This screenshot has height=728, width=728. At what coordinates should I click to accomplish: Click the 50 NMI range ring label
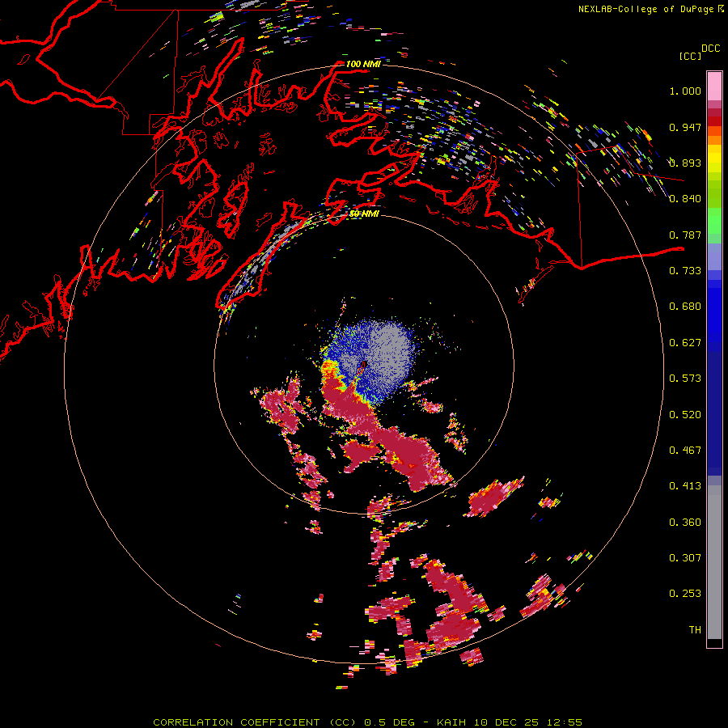click(x=364, y=214)
